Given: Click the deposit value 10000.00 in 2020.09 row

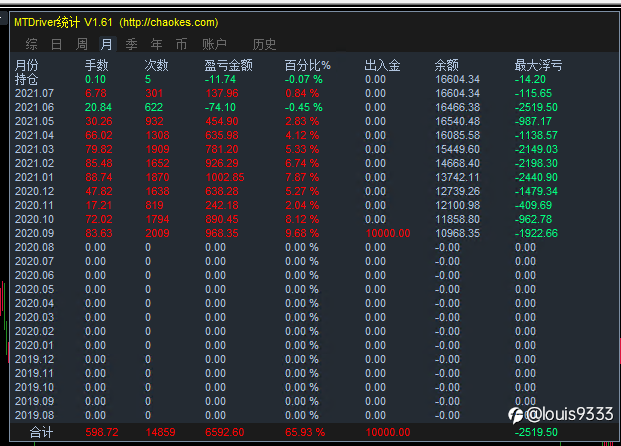Looking at the screenshot, I should pyautogui.click(x=388, y=233).
